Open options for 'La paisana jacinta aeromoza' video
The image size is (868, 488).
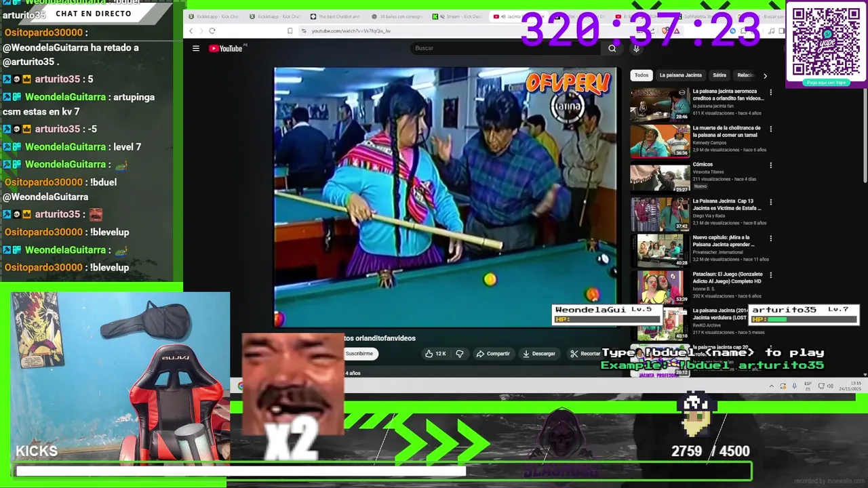click(x=770, y=92)
